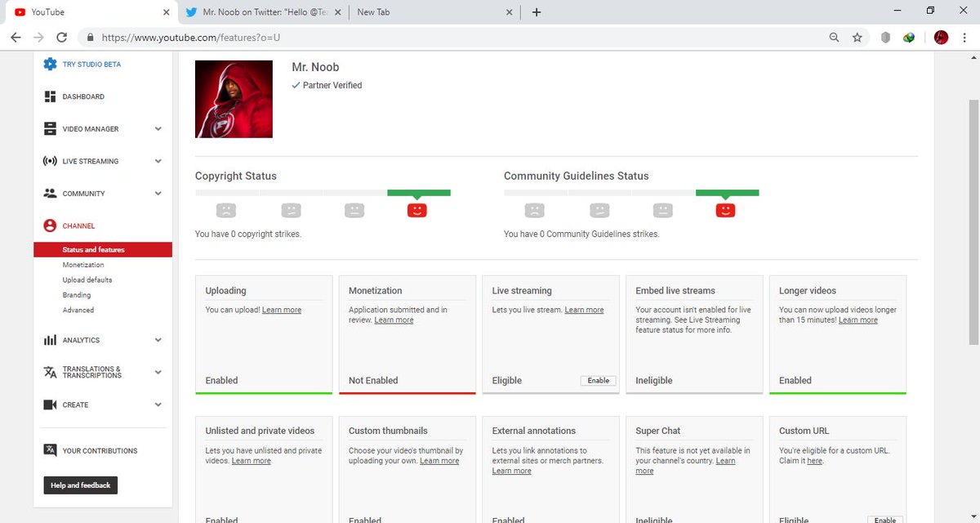The width and height of the screenshot is (980, 523).
Task: Bookmark this page with star icon
Action: click(x=857, y=38)
